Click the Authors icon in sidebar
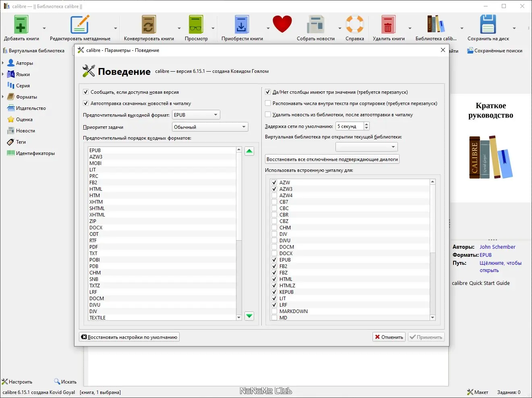 coord(11,63)
